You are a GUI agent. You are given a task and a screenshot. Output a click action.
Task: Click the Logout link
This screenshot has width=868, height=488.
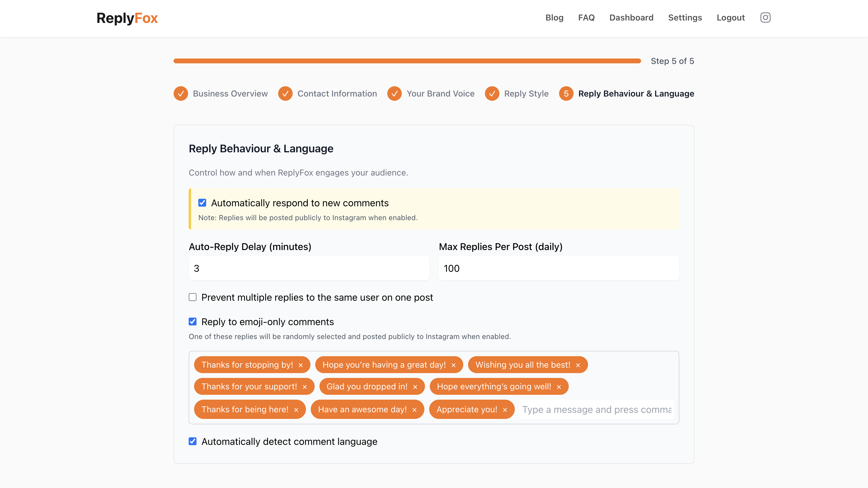(x=731, y=17)
